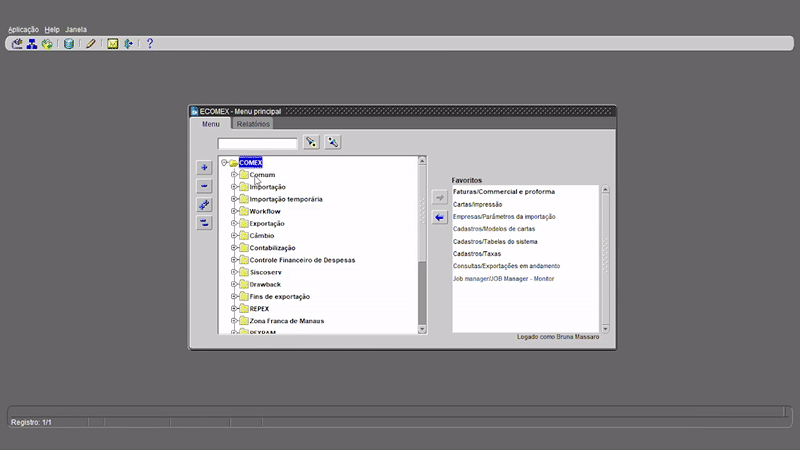Click the green globe toolbar icon
The width and height of the screenshot is (800, 450).
47,44
